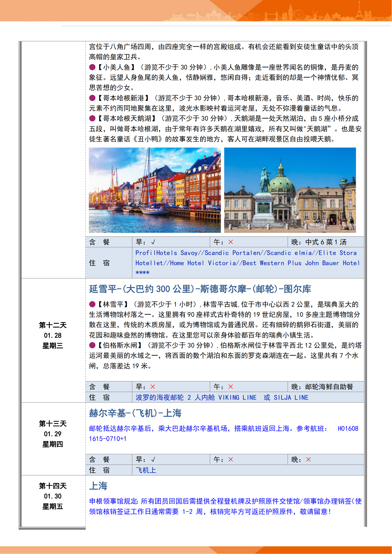Click the purple bullet before 【伯格斯水闸】
The image size is (392, 554).
pyautogui.click(x=92, y=345)
